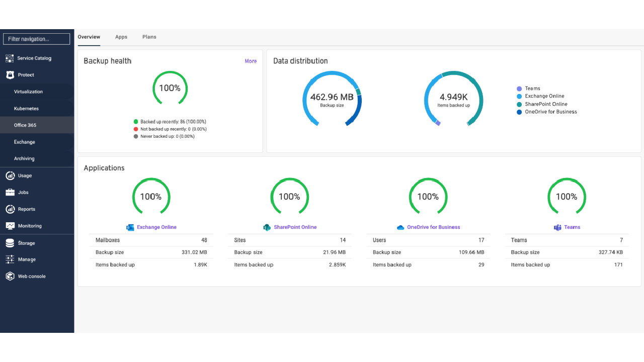Click the SharePoint Online legend color dot
644x362 pixels.
519,104
